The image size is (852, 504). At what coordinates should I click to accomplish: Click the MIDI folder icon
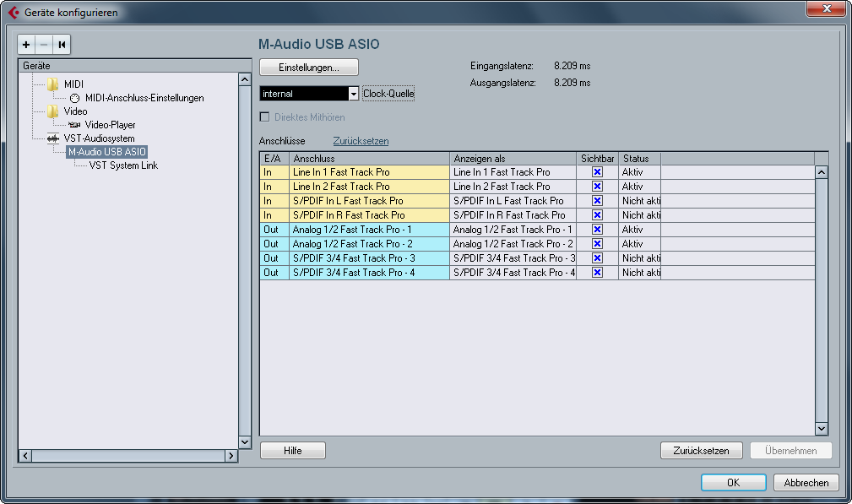52,84
